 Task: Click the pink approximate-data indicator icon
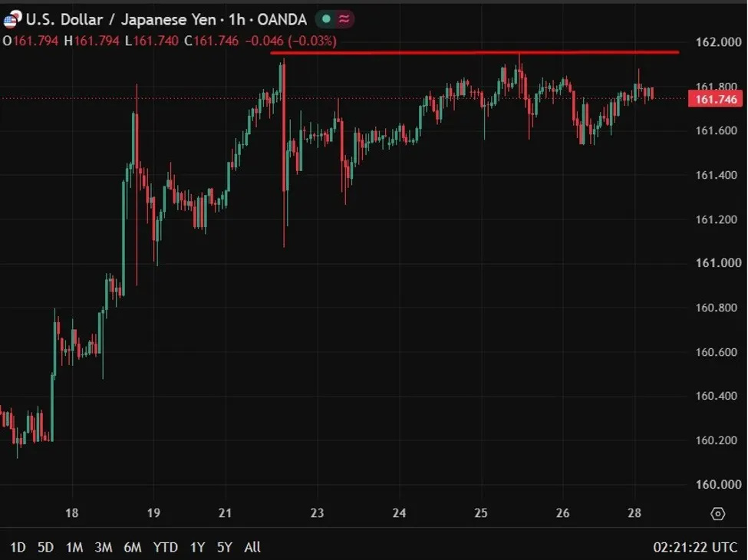tap(344, 19)
